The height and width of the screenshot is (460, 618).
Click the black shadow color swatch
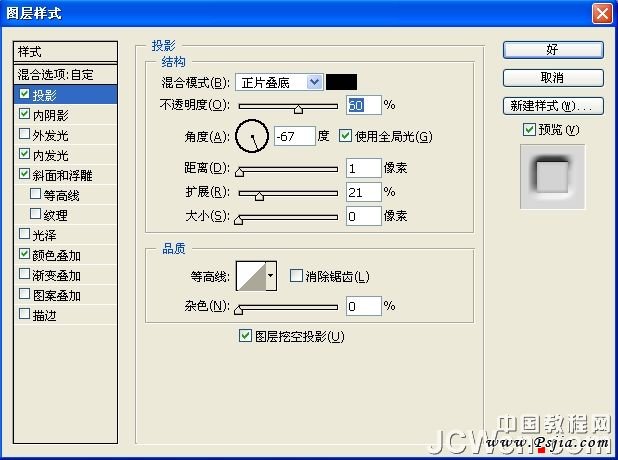(x=341, y=82)
